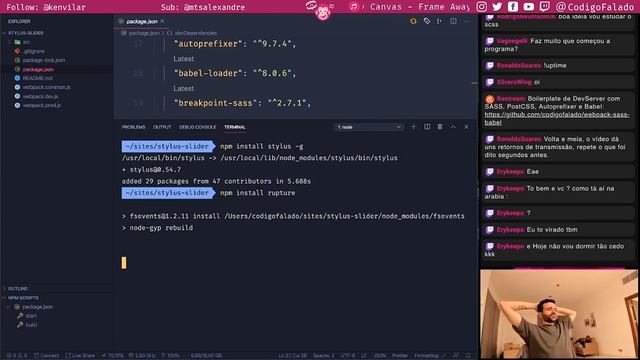Open the Twitter bird icon in banner
This screenshot has width=640, height=360.
(497, 7)
